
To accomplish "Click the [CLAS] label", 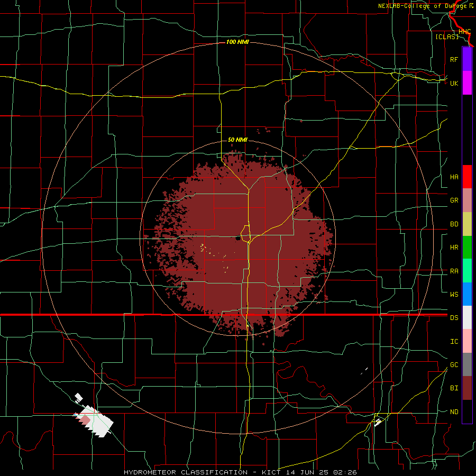I will click(447, 36).
